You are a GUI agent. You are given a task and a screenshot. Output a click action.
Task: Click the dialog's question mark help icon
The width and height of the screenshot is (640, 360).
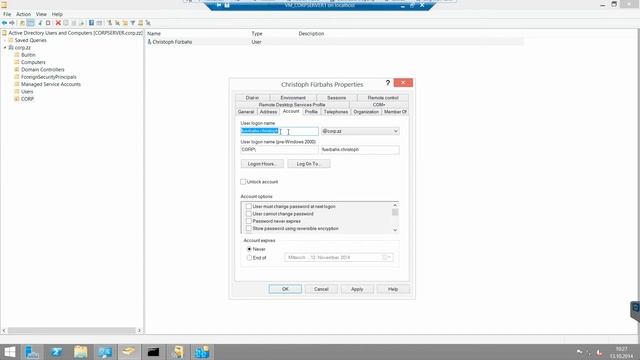tap(388, 83)
